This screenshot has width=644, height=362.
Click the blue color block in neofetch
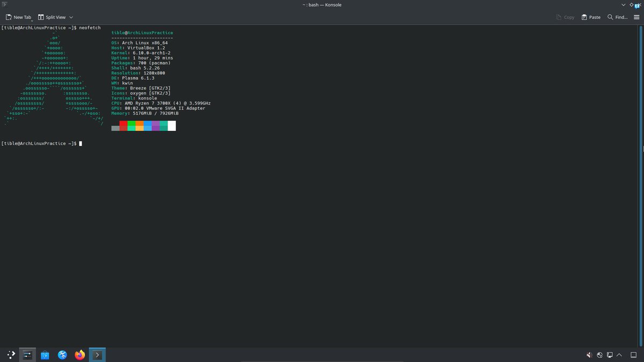pyautogui.click(x=148, y=125)
